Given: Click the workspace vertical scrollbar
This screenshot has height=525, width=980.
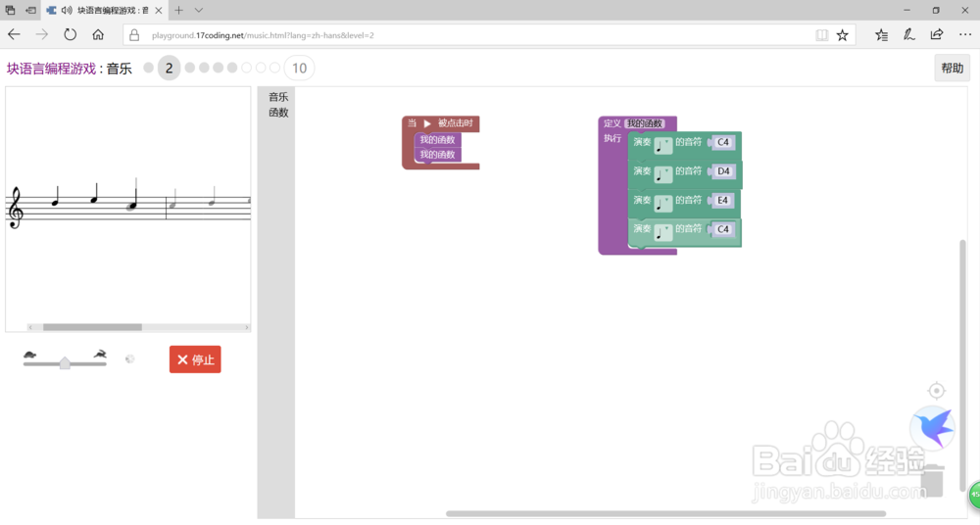Looking at the screenshot, I should point(962,365).
